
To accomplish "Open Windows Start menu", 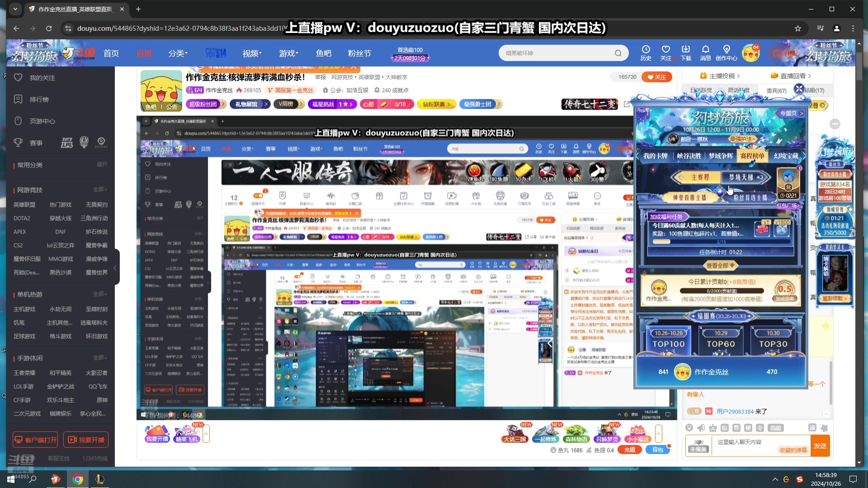I will pos(11,479).
